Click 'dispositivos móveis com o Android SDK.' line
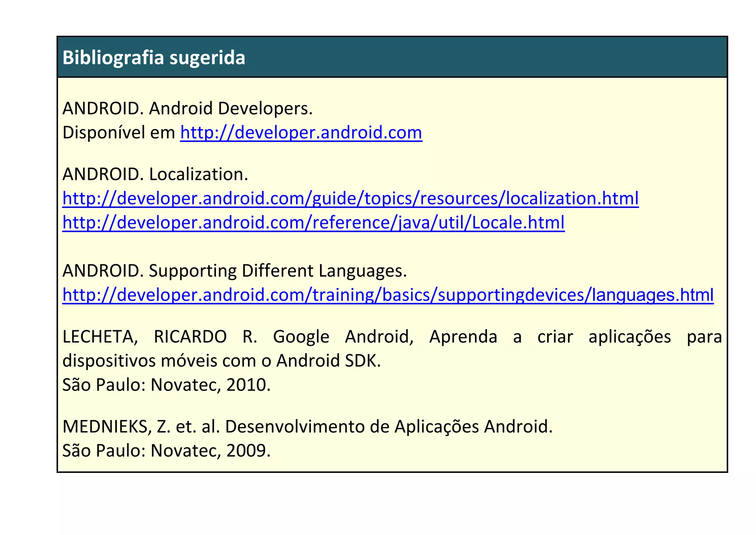The image size is (756, 535). pos(221,361)
